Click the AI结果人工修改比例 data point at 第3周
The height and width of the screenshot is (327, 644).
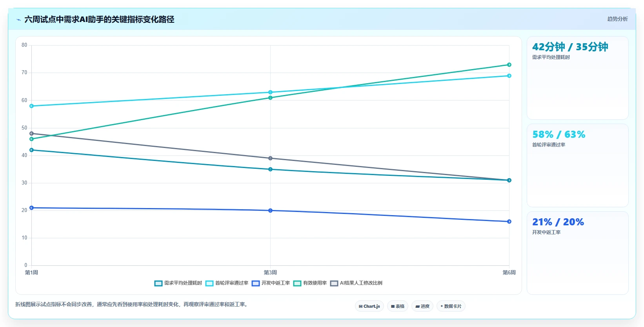tap(270, 158)
